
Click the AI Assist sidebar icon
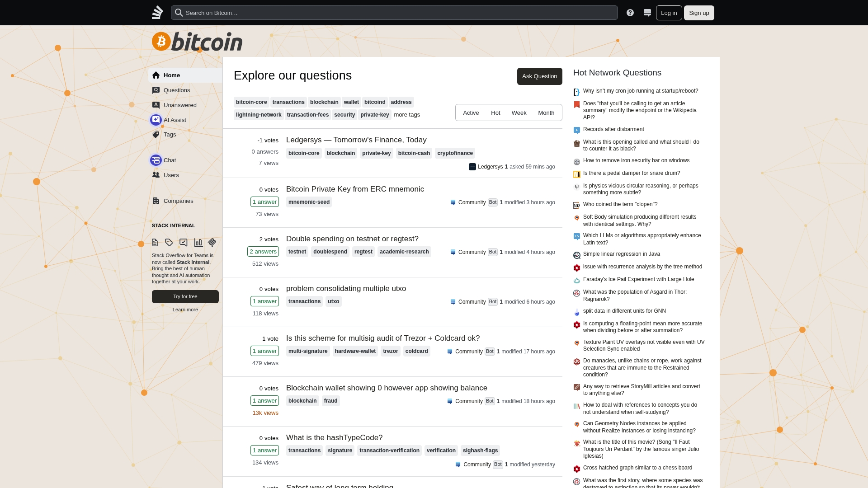point(156,120)
